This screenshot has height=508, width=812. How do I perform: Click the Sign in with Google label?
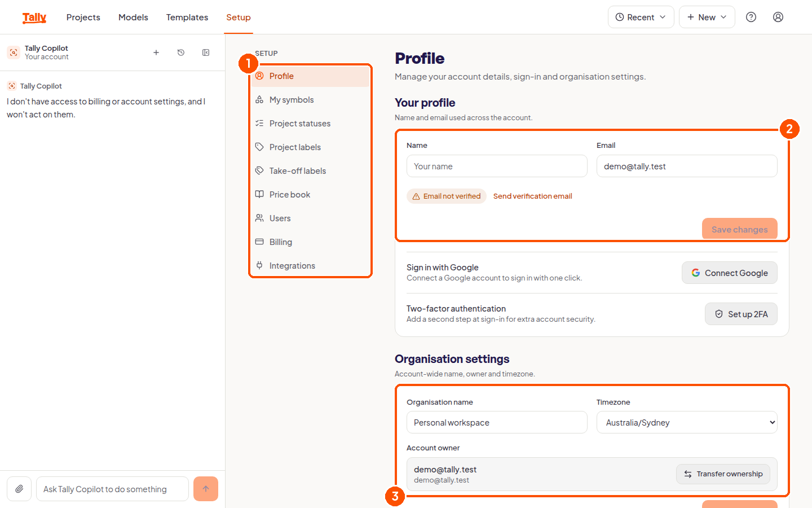443,268
